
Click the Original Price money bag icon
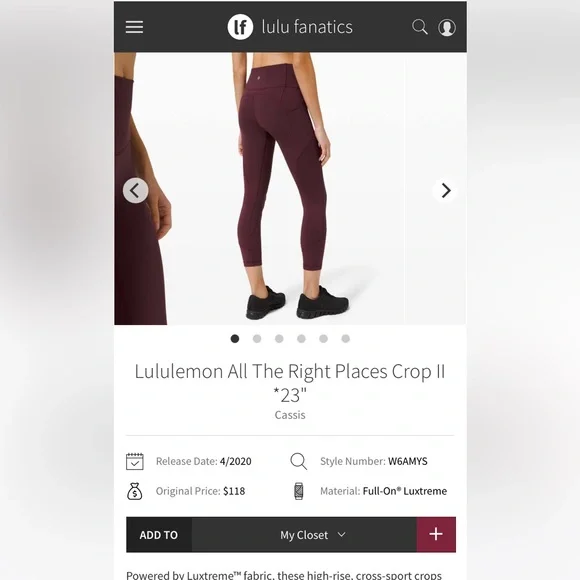pos(135,491)
